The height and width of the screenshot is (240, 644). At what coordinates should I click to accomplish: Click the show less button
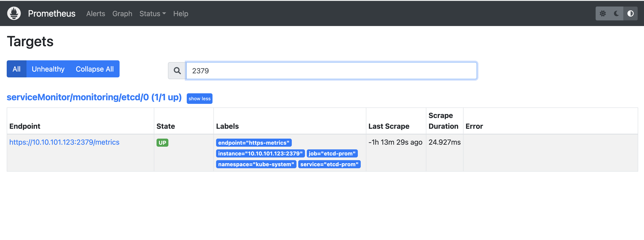[200, 98]
